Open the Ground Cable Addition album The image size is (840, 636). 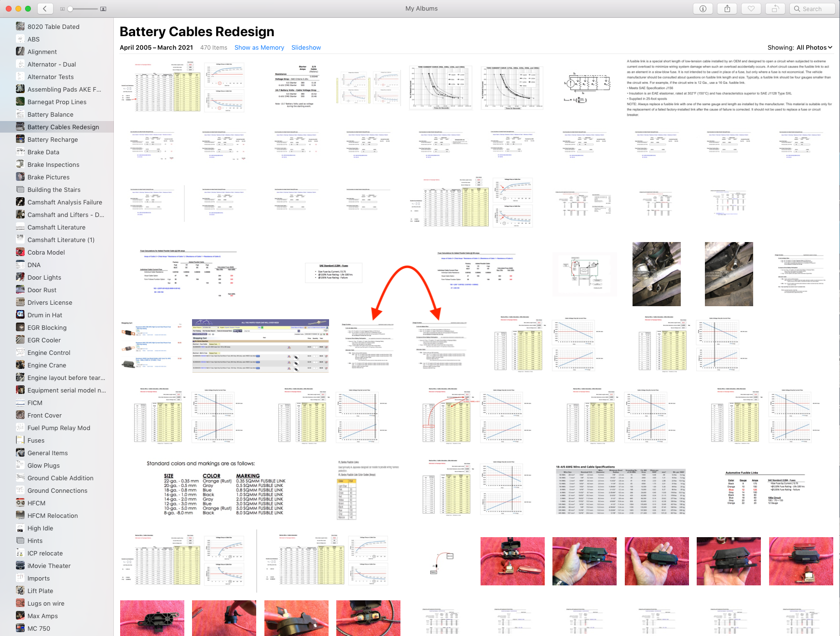60,478
